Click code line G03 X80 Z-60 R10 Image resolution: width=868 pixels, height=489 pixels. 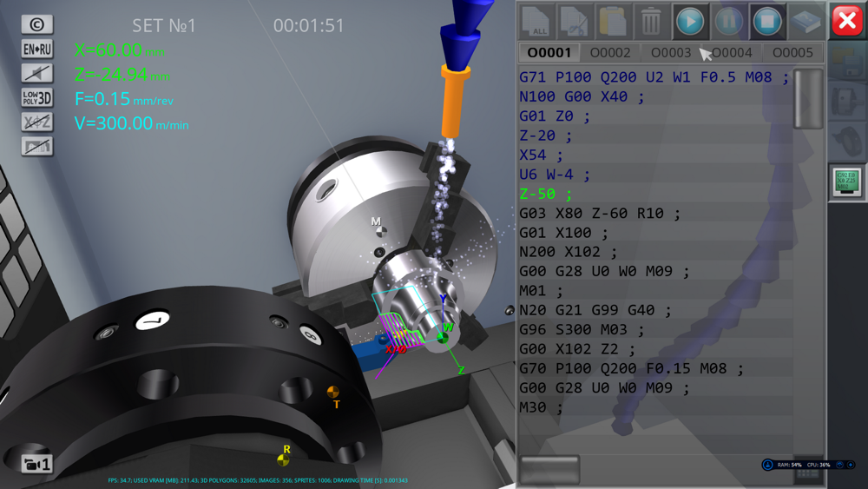600,213
